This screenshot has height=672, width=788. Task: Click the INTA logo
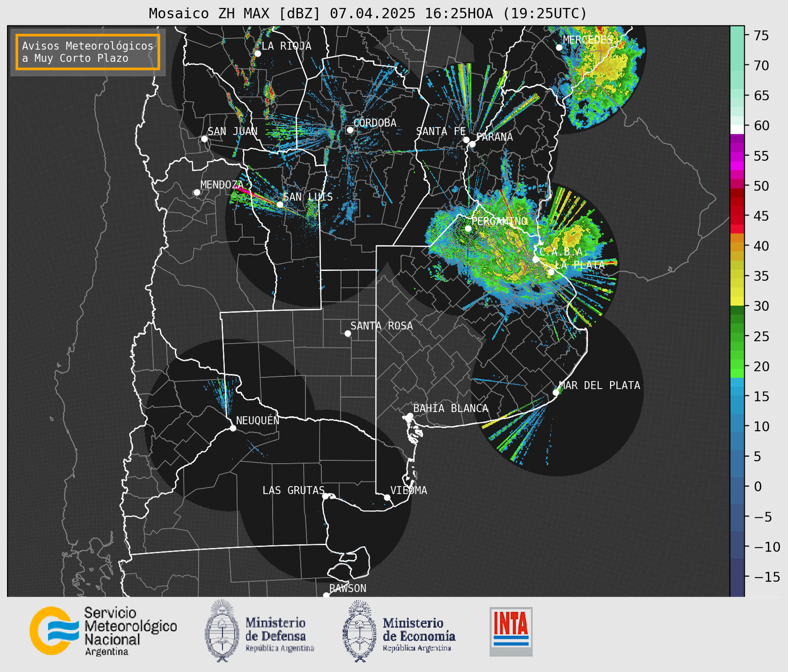pyautogui.click(x=511, y=631)
